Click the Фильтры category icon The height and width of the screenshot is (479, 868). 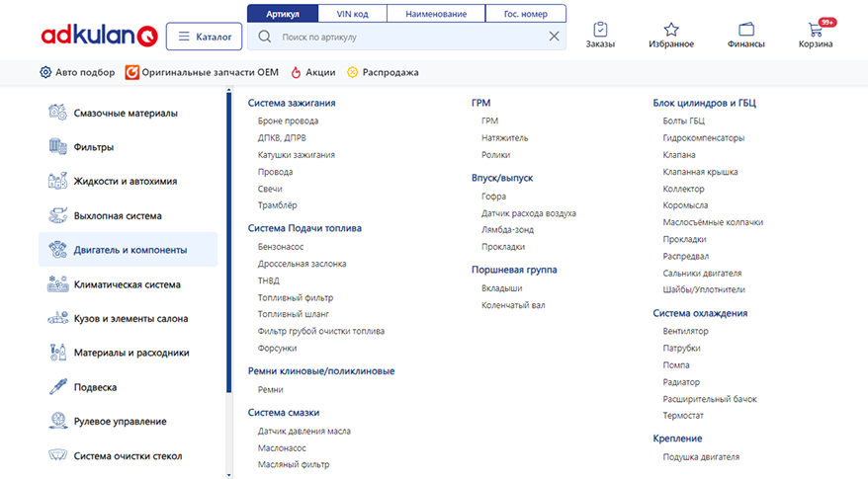click(57, 147)
